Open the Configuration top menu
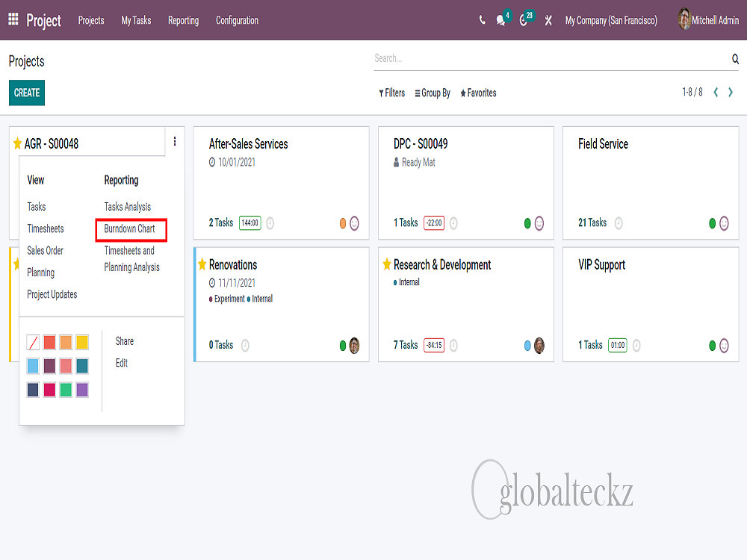This screenshot has width=747, height=560. (x=238, y=20)
